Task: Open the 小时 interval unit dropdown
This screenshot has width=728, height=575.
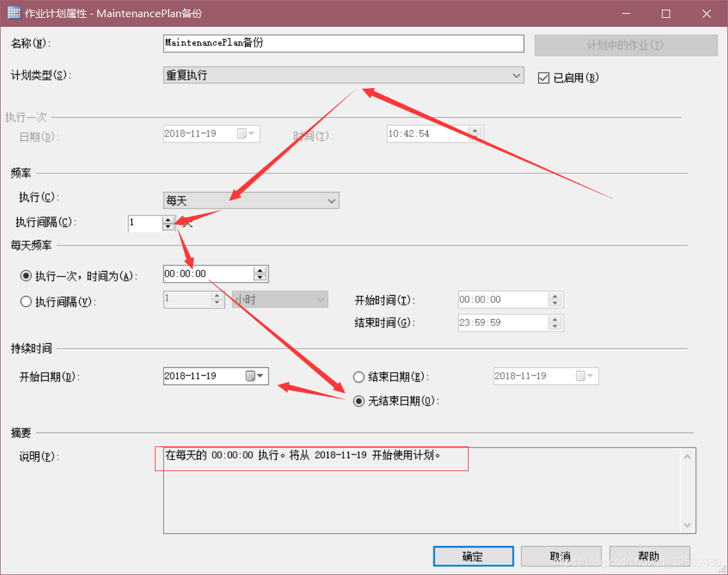Action: coord(319,299)
